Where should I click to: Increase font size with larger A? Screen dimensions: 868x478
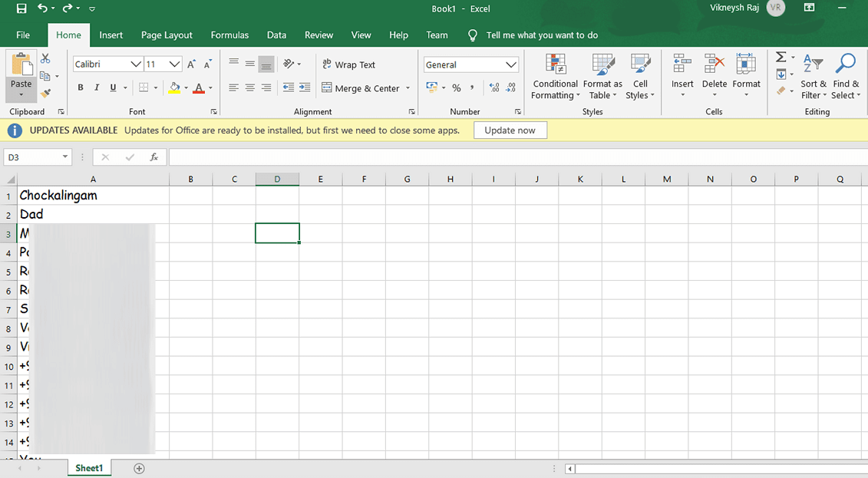tap(191, 64)
